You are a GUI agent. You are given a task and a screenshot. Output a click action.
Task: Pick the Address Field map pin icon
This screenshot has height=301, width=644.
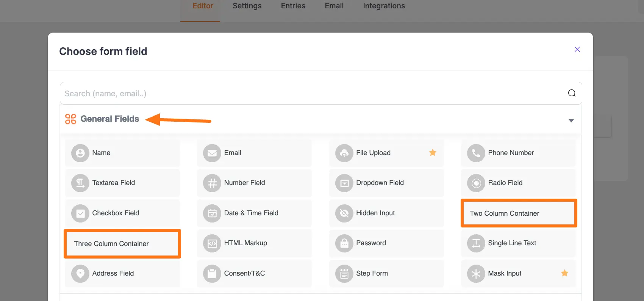point(80,274)
